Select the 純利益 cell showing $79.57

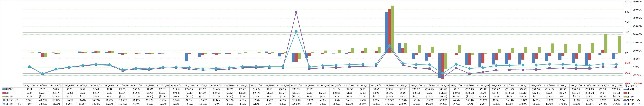tap(389, 89)
